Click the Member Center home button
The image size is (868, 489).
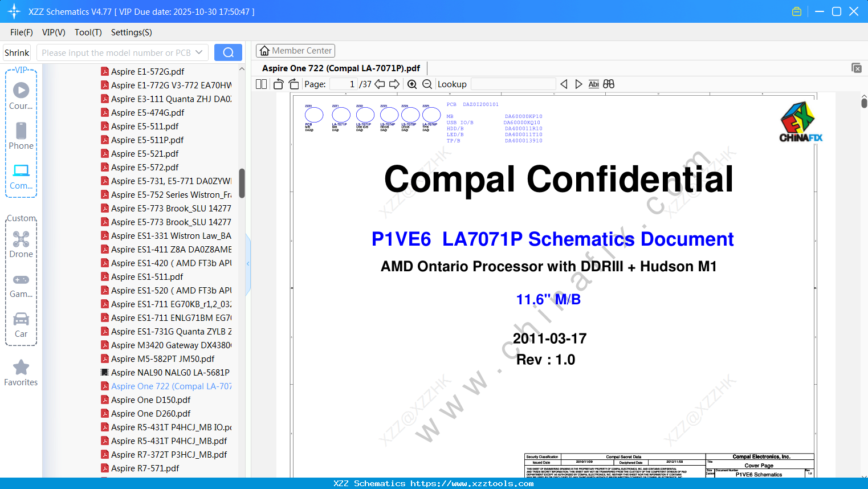pos(295,51)
